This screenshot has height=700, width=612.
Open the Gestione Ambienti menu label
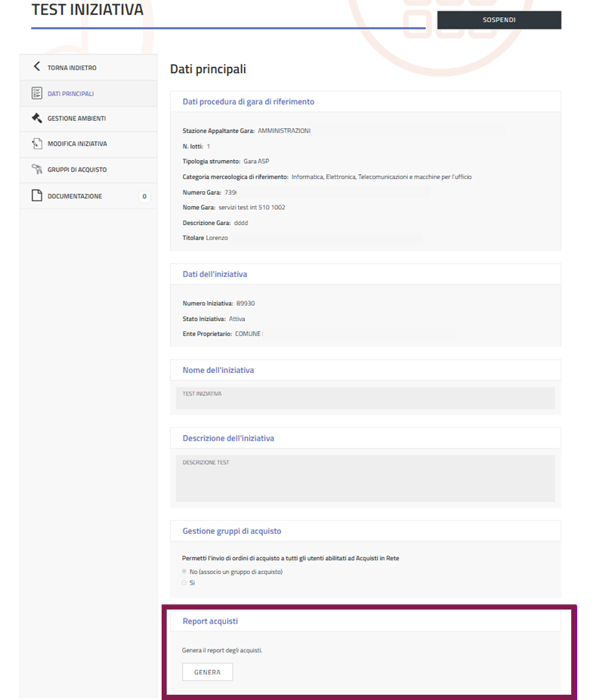pyautogui.click(x=76, y=119)
